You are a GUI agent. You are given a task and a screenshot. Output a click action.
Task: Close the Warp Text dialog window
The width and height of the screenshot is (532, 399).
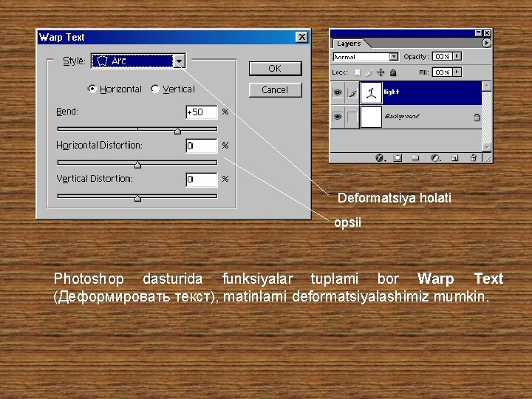coord(301,37)
